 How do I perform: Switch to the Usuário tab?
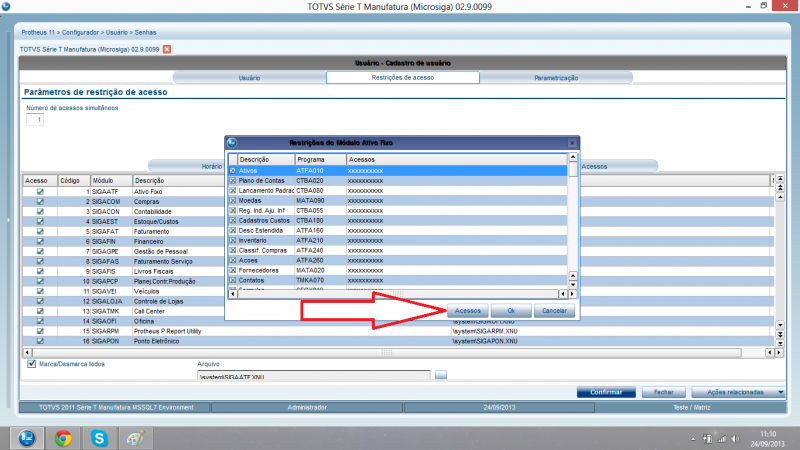pyautogui.click(x=249, y=78)
